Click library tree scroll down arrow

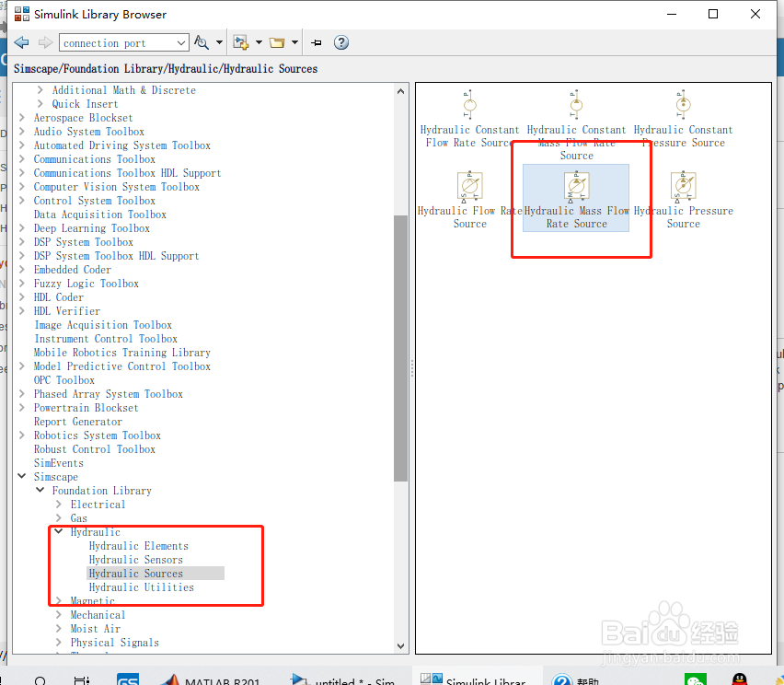(400, 646)
